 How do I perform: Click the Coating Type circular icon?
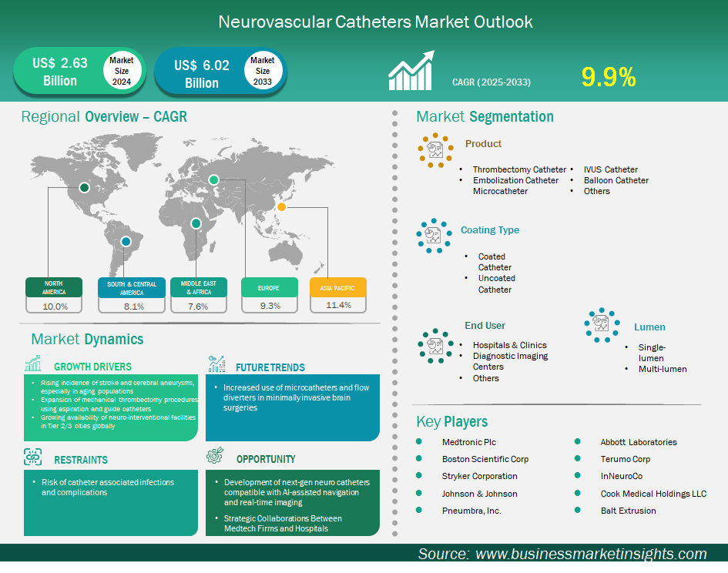[x=434, y=236]
